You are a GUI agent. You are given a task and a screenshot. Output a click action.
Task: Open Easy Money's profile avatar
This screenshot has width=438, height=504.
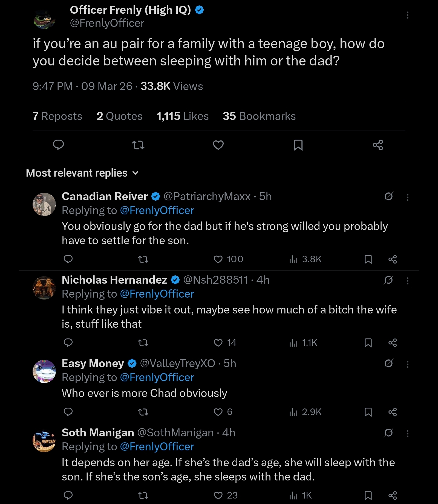[44, 371]
